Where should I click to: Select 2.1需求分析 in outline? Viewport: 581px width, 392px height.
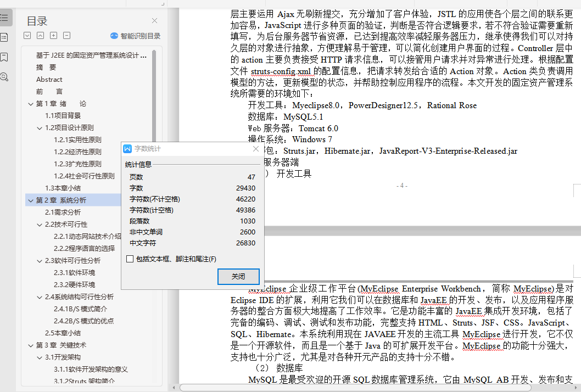click(x=63, y=212)
